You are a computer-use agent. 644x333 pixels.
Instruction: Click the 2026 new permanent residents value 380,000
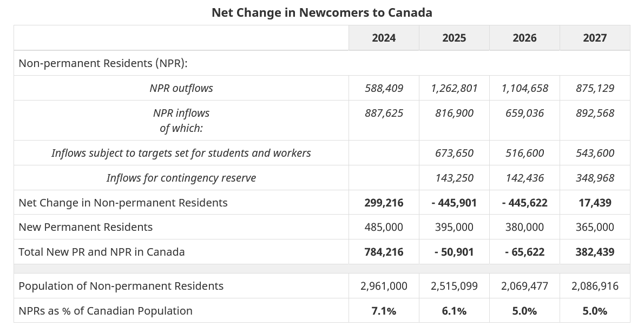tap(524, 228)
